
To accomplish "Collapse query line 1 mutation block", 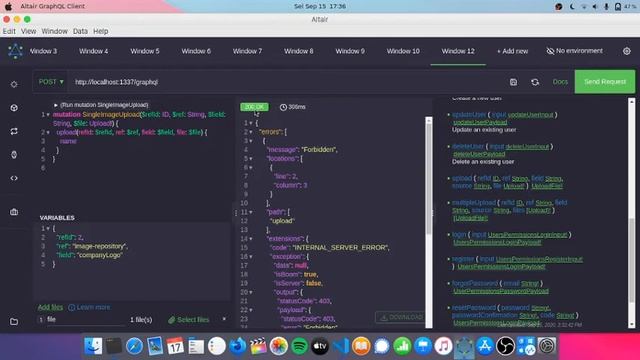I will tap(48, 115).
